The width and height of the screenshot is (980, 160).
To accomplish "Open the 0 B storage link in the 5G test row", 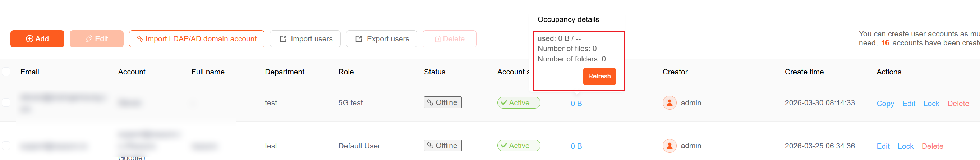I will (576, 104).
